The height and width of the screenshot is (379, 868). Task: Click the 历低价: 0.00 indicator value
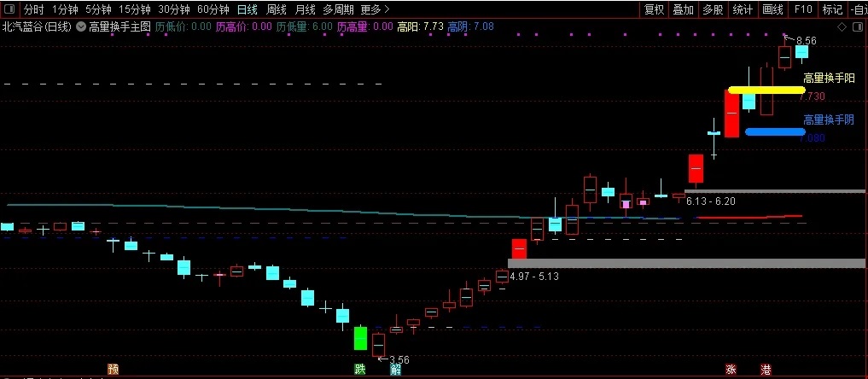click(184, 26)
